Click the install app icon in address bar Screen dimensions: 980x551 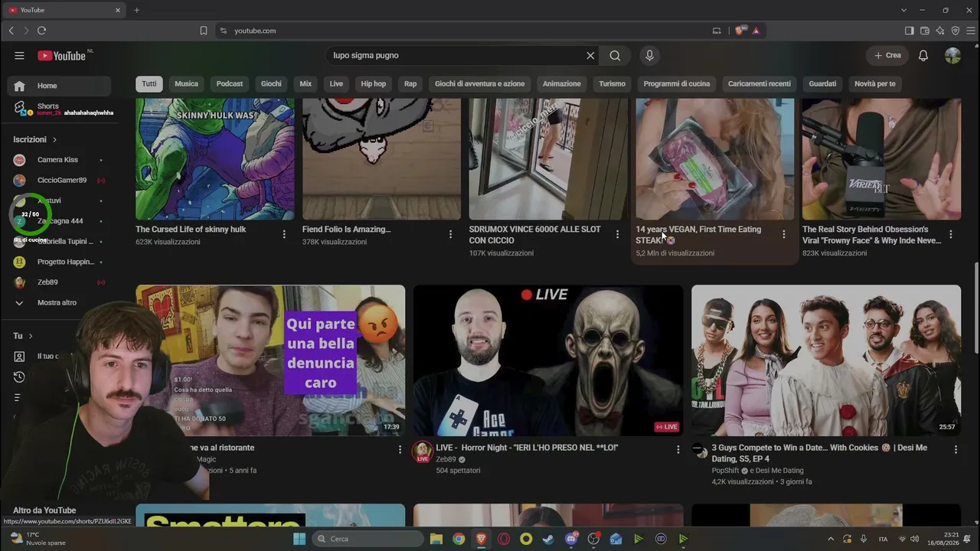(x=717, y=31)
